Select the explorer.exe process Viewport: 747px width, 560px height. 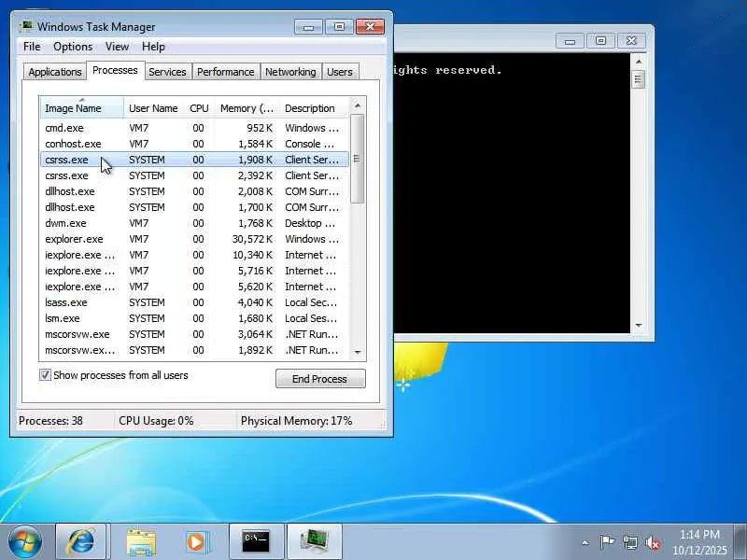[194, 239]
